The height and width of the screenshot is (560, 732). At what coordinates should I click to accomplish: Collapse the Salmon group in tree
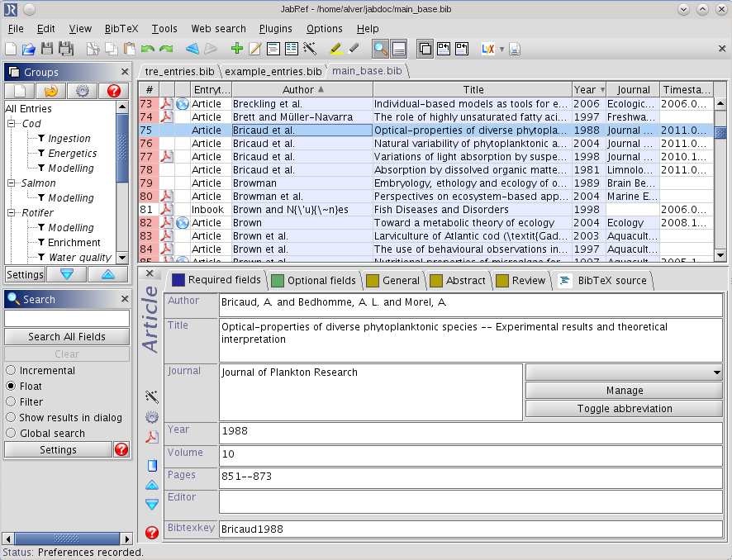pyautogui.click(x=12, y=183)
